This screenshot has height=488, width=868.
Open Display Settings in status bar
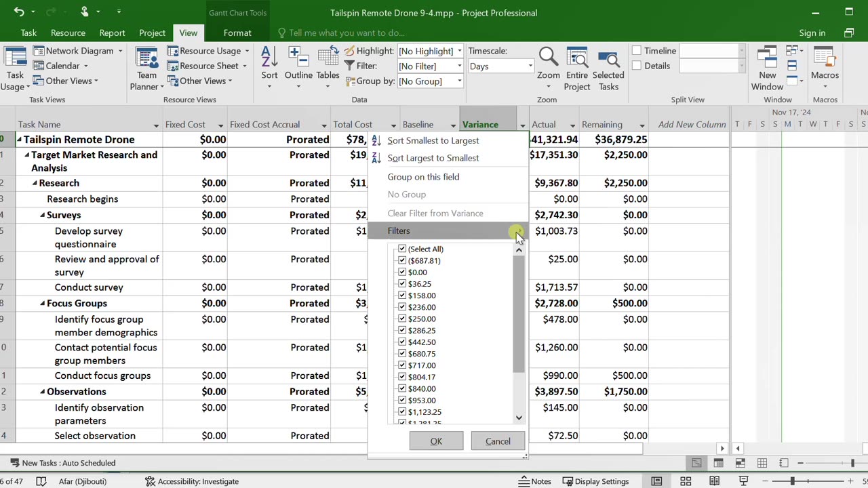pos(595,481)
